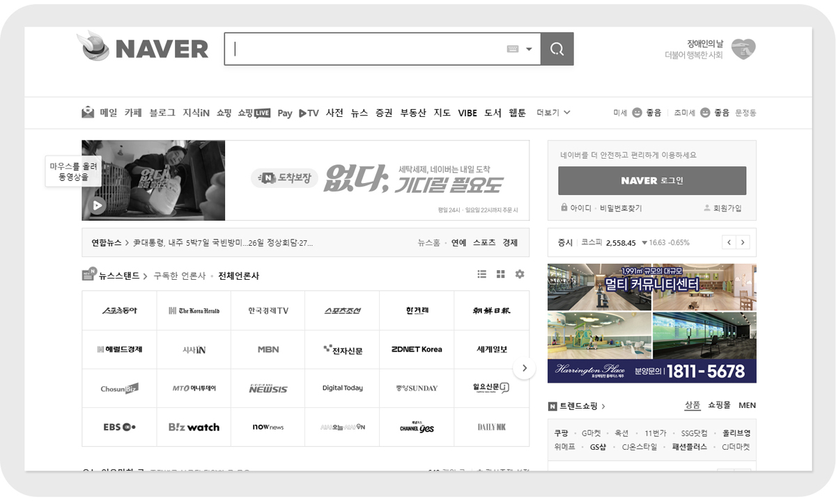This screenshot has width=836, height=504.
Task: Go to 지식iN service
Action: click(196, 113)
